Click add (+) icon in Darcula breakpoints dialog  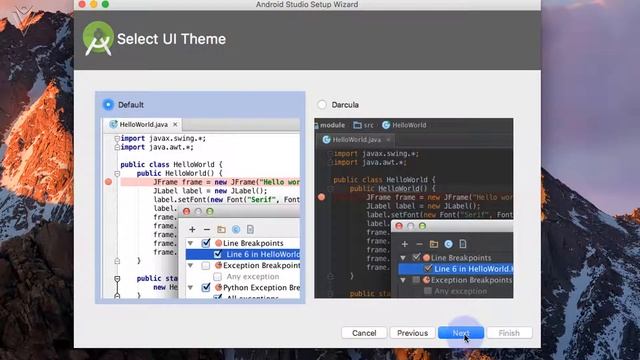click(x=404, y=244)
